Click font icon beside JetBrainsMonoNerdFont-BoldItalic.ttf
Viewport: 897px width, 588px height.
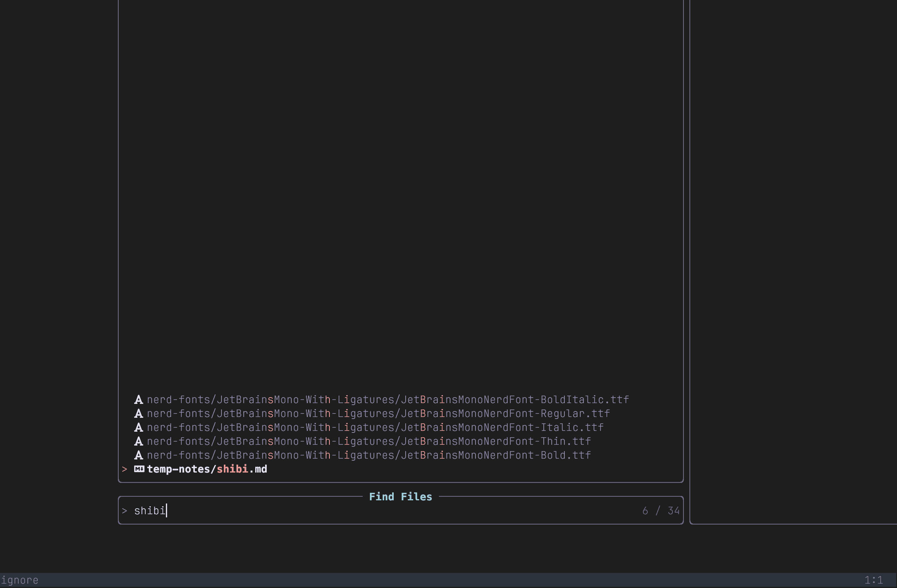click(x=139, y=400)
